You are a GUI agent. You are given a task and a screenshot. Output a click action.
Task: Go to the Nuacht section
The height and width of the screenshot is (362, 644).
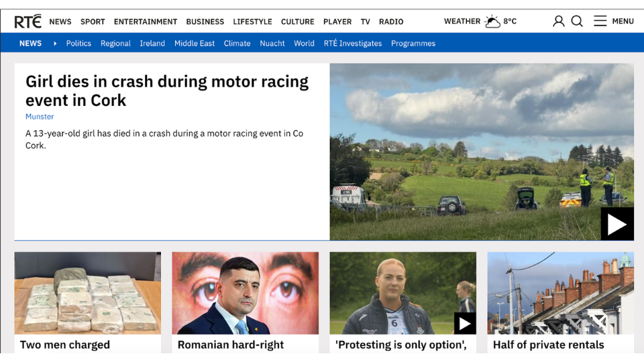click(272, 44)
